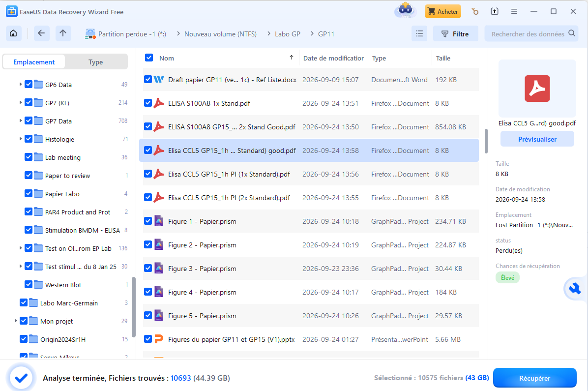Image resolution: width=588 pixels, height=391 pixels.
Task: Click the search magnifier icon
Action: coord(571,33)
